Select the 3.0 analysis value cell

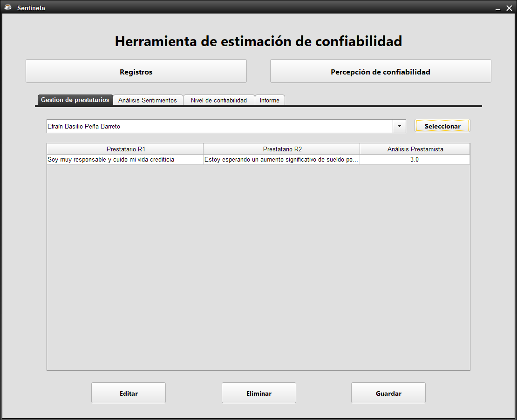[415, 160]
